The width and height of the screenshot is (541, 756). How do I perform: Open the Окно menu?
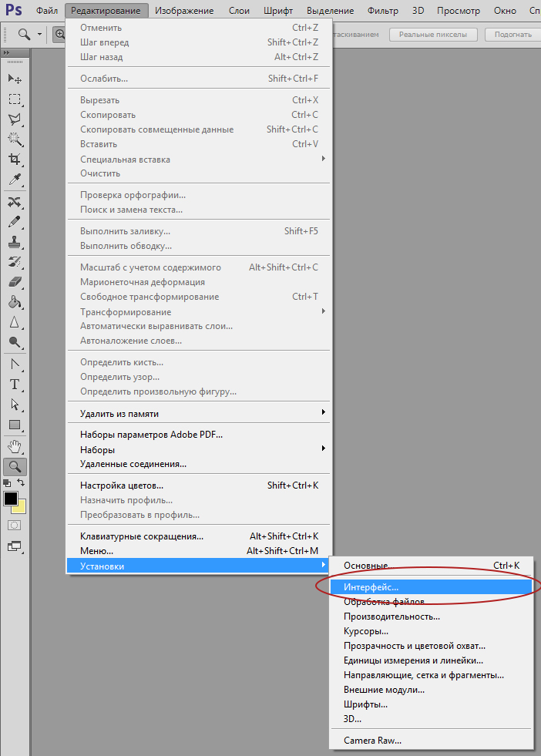[x=505, y=10]
